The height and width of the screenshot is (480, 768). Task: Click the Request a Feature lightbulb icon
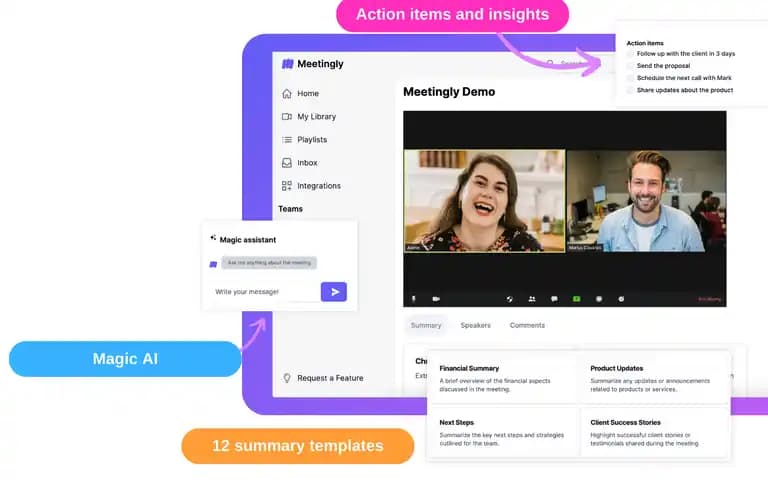pos(287,378)
